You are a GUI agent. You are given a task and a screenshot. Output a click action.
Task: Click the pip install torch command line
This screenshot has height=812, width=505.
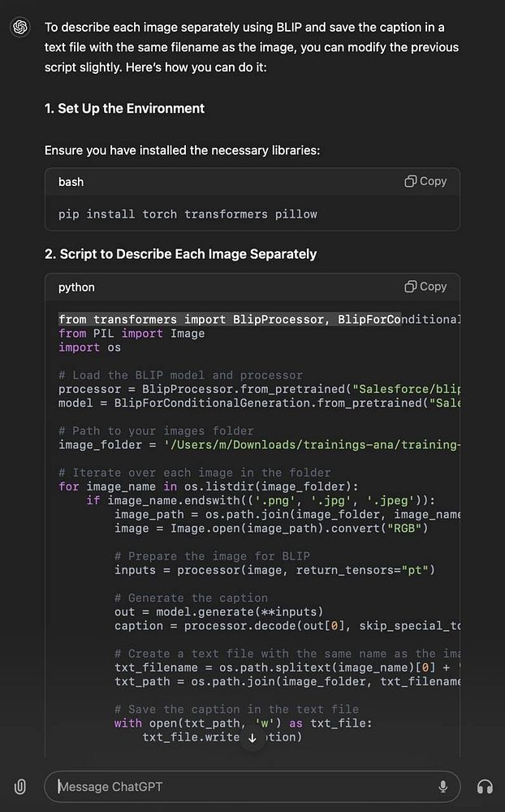[x=188, y=214]
